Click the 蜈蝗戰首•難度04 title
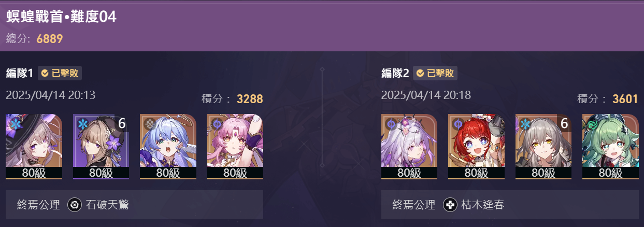 [x=61, y=17]
